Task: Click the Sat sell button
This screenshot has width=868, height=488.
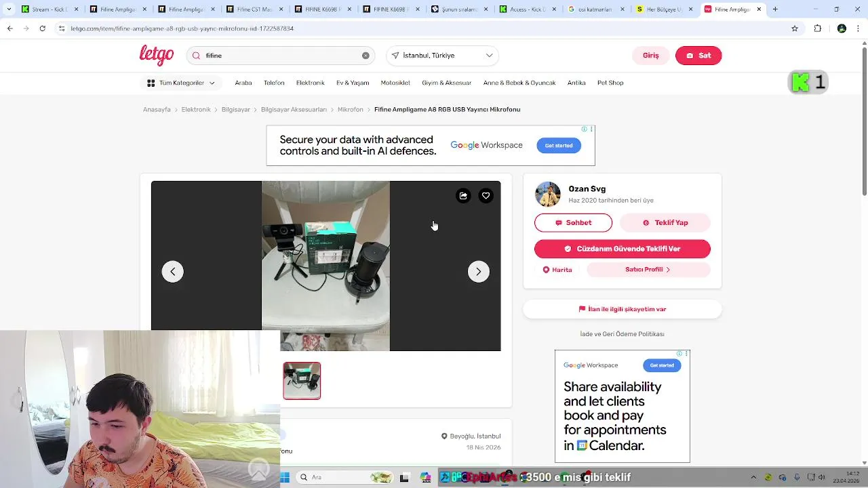Action: [698, 56]
